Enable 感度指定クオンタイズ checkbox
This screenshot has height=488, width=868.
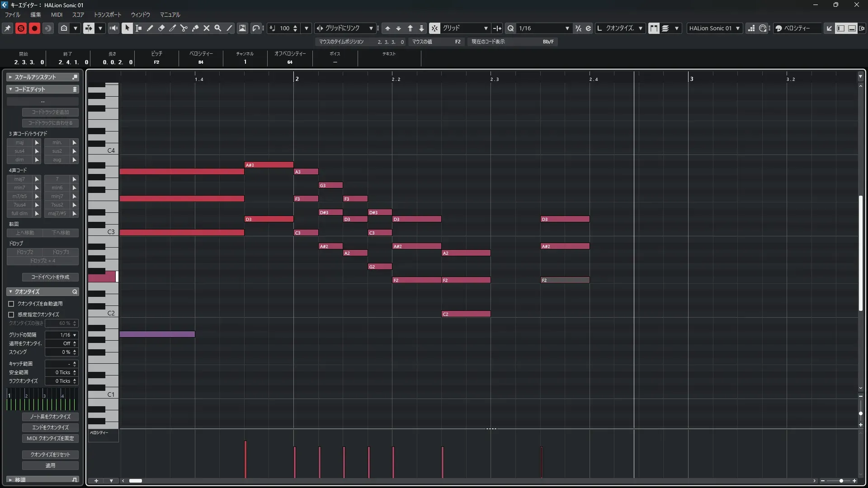11,314
